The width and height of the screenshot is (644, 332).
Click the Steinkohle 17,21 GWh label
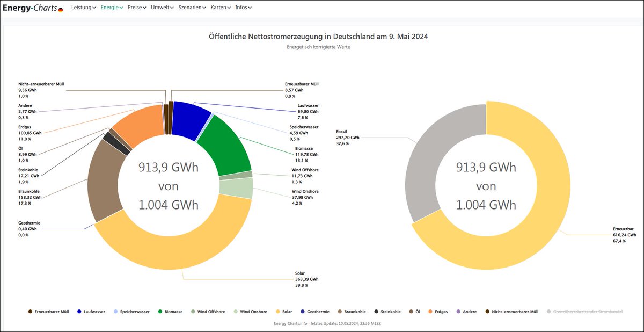(29, 176)
